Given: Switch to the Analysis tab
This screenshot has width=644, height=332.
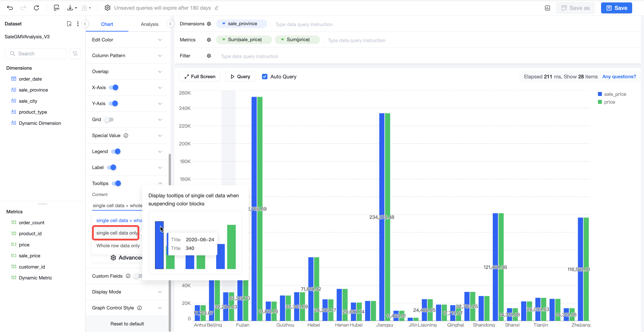Looking at the screenshot, I should tap(149, 24).
